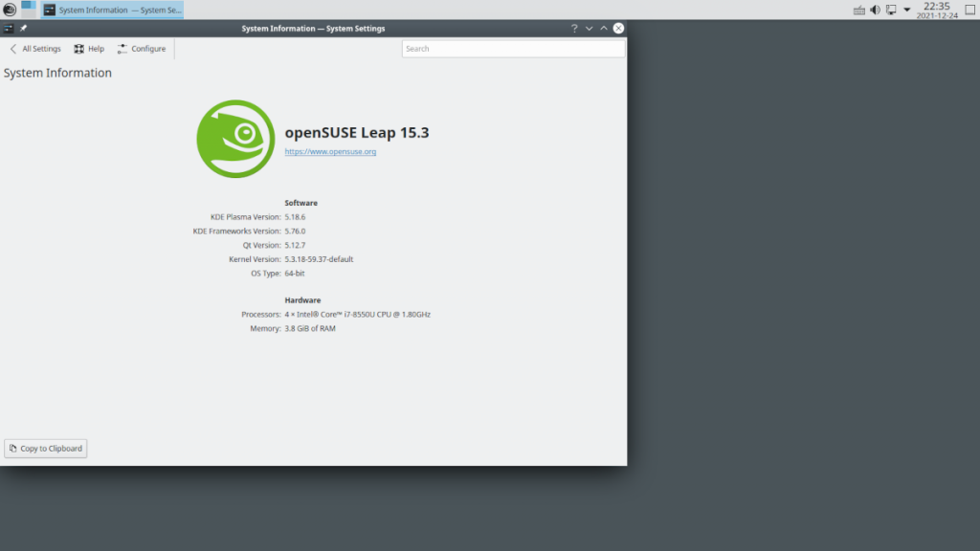Image resolution: width=980 pixels, height=551 pixels.
Task: Go back via All Settings menu entry
Action: (x=35, y=48)
